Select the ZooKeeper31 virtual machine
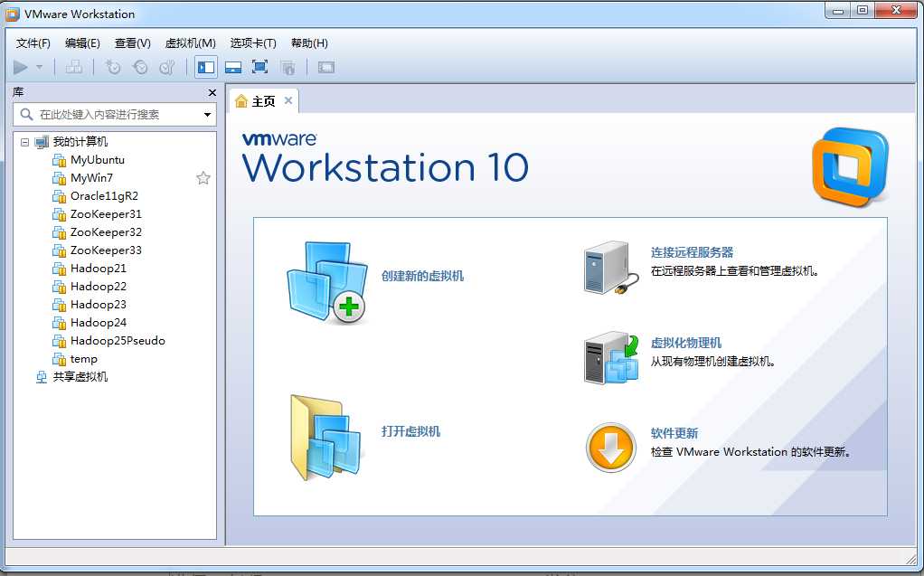This screenshot has width=924, height=576. [106, 214]
